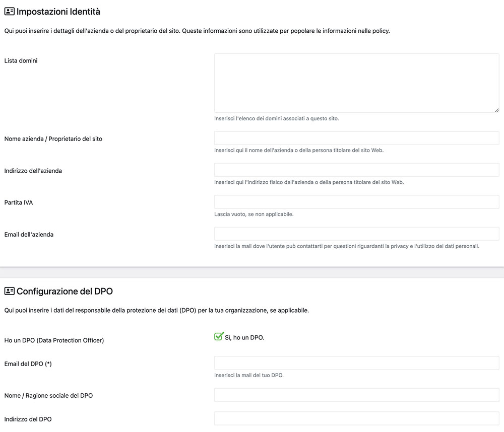
Task: Click the 'Ho un DPO (Data Protection Officer)' label
Action: 54,340
